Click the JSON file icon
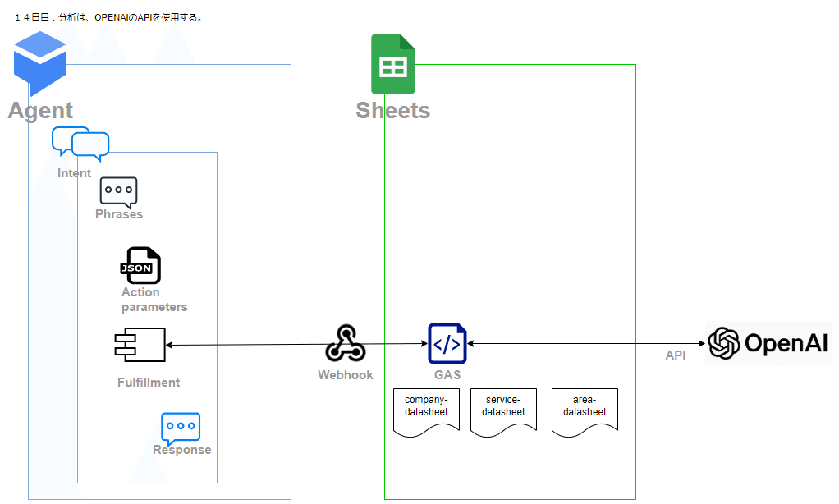839x504 pixels. pyautogui.click(x=140, y=265)
